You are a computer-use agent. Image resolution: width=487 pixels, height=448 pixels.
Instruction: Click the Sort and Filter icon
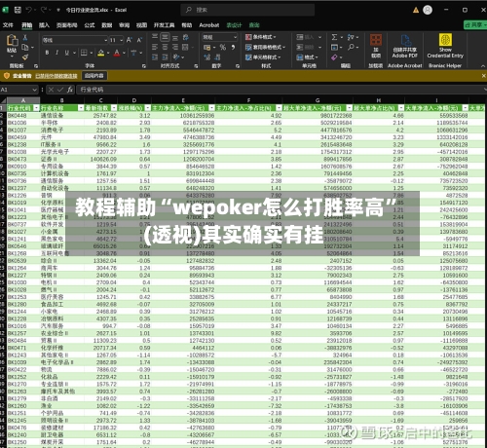tap(351, 37)
